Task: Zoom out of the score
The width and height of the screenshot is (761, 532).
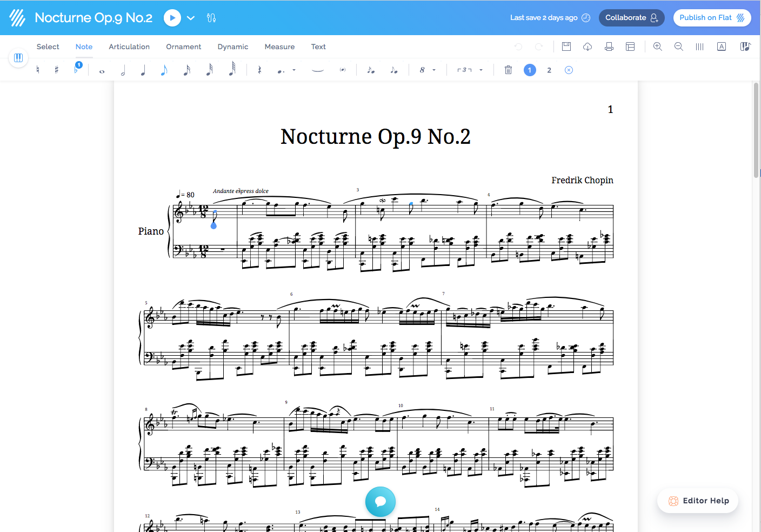Action: tap(679, 46)
